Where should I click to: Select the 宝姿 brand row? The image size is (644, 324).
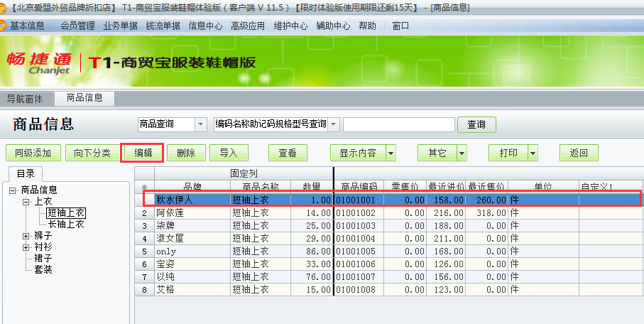tap(192, 264)
